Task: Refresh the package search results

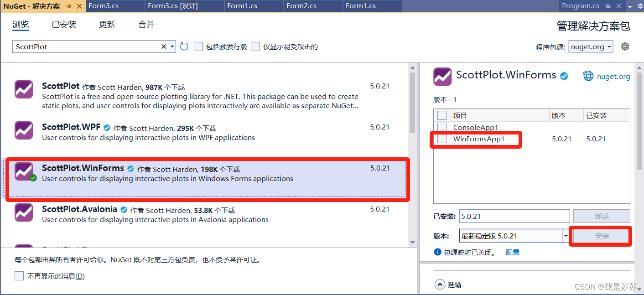Action: pyautogui.click(x=184, y=47)
